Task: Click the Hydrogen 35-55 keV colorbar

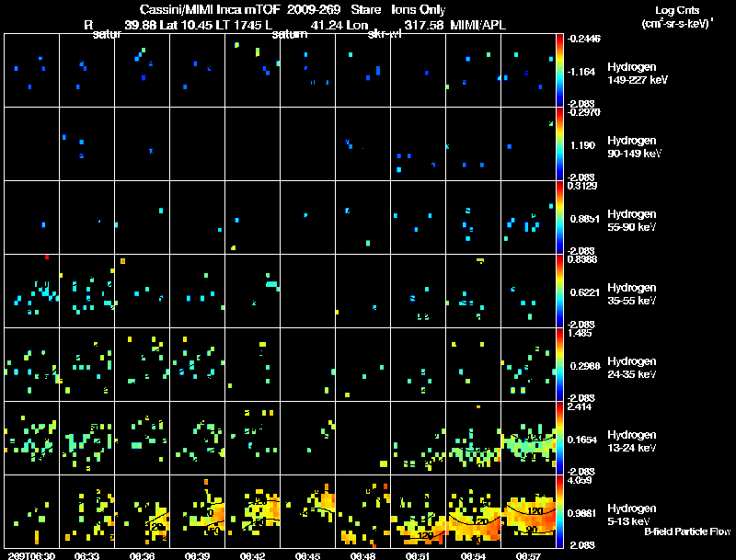Action: (559, 291)
